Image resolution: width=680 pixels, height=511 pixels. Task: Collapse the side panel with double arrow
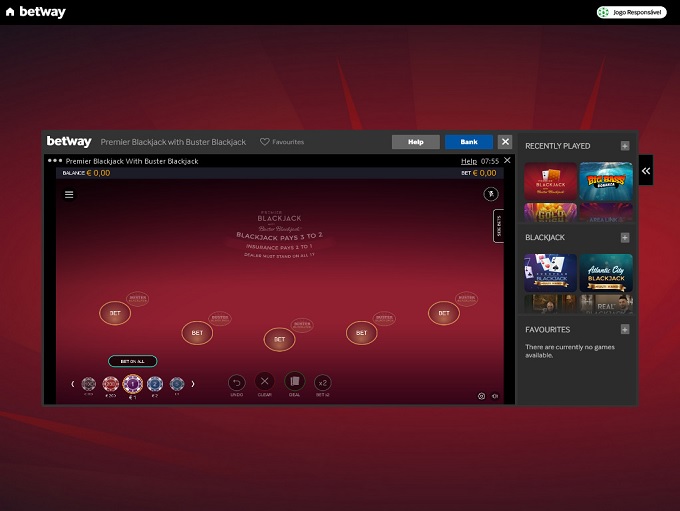point(646,171)
